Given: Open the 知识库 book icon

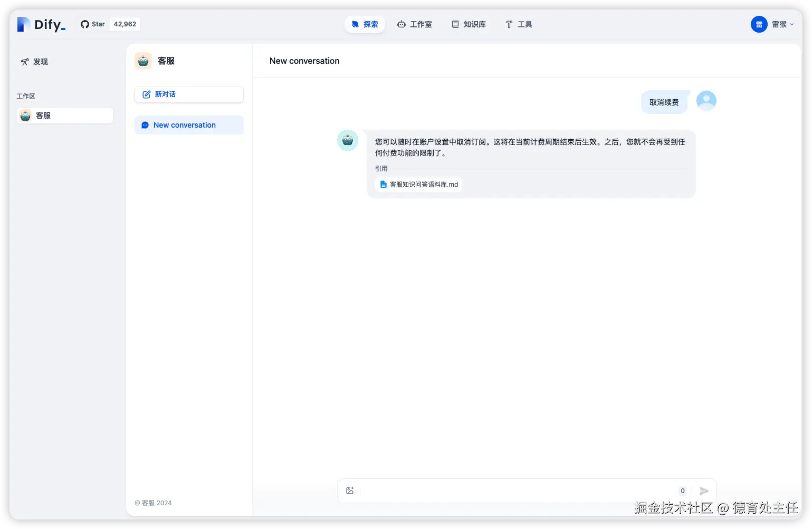Looking at the screenshot, I should point(454,24).
